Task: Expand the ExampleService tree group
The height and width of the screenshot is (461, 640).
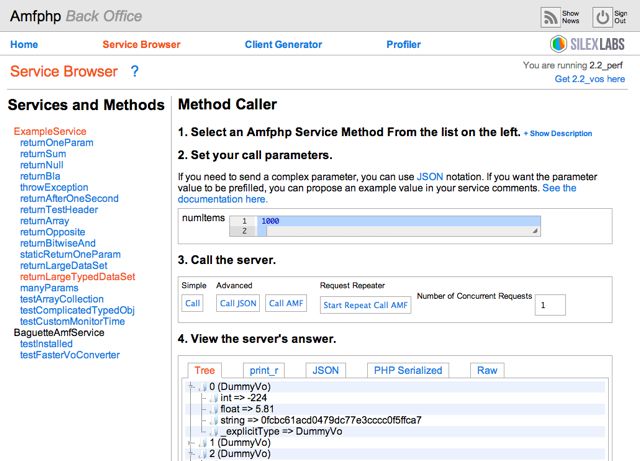Action: pos(50,131)
